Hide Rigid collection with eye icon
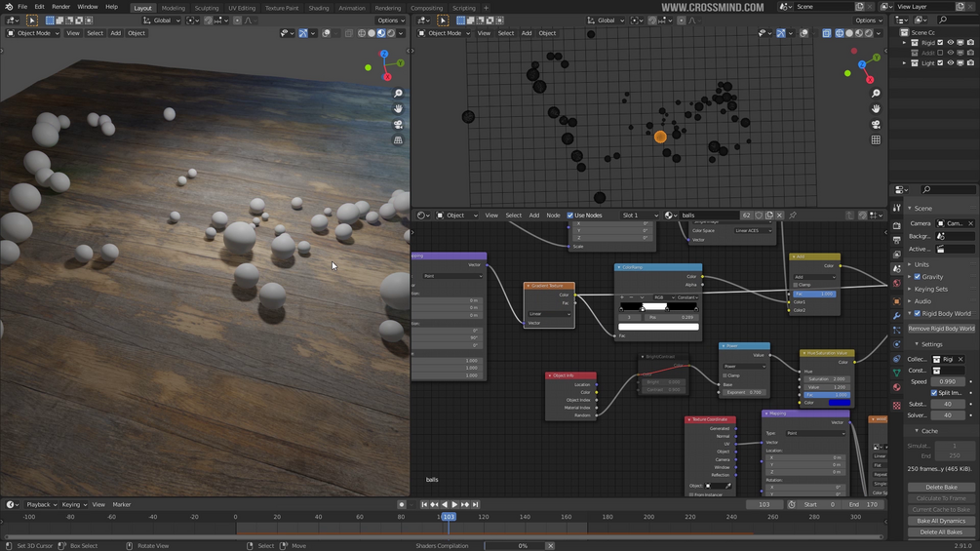The height and width of the screenshot is (551, 980). (951, 43)
